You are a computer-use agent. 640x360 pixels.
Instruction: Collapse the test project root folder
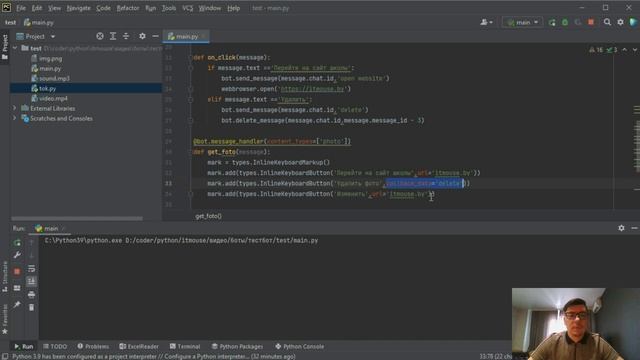[x=15, y=48]
